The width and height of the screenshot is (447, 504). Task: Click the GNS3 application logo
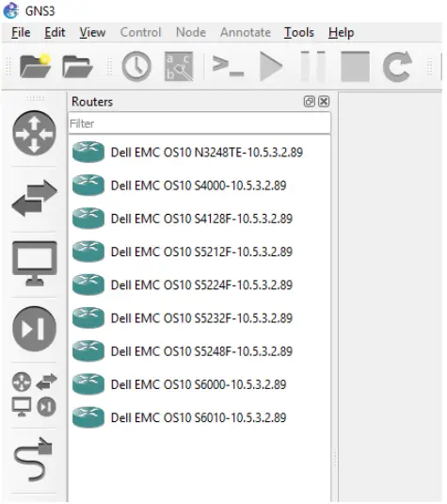pos(11,10)
